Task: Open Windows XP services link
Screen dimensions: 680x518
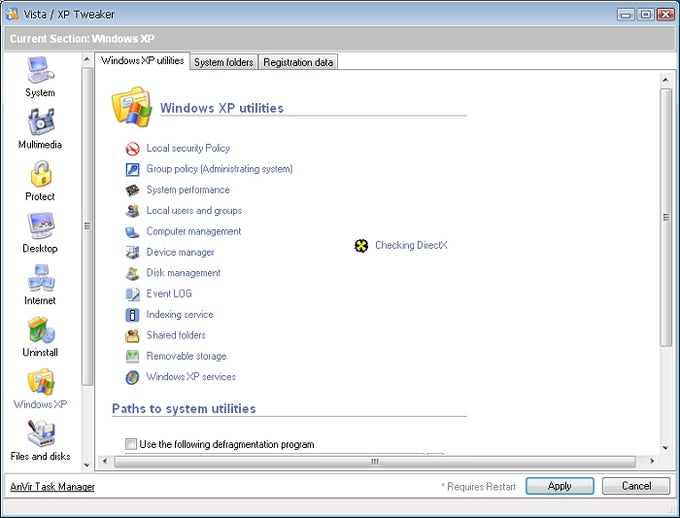Action: 191,377
